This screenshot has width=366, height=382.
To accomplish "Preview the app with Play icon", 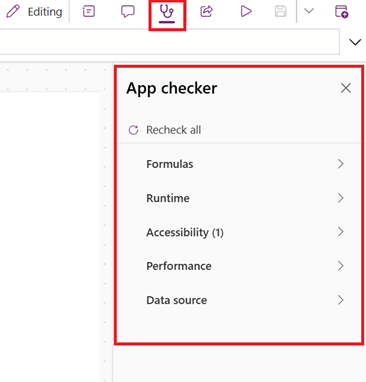I will coord(246,12).
